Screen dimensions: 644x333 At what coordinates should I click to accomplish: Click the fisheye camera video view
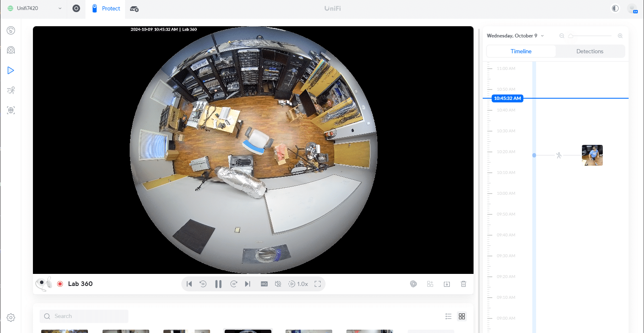tap(253, 150)
